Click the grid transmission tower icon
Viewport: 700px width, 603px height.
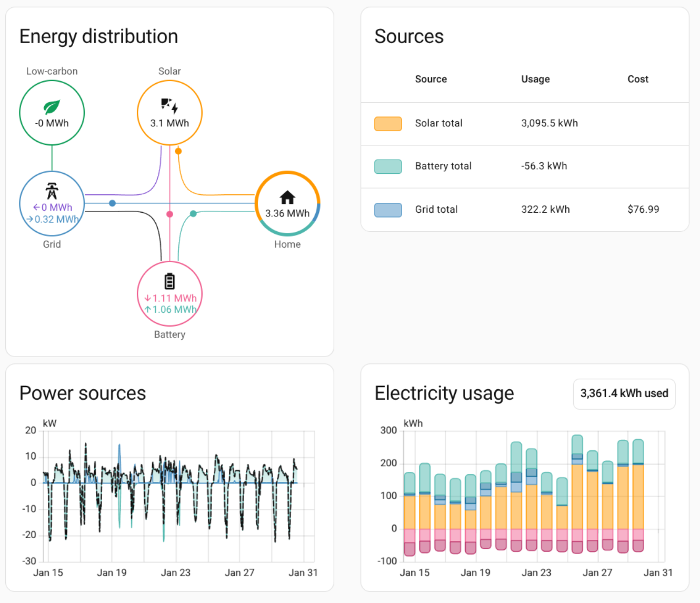tap(52, 191)
